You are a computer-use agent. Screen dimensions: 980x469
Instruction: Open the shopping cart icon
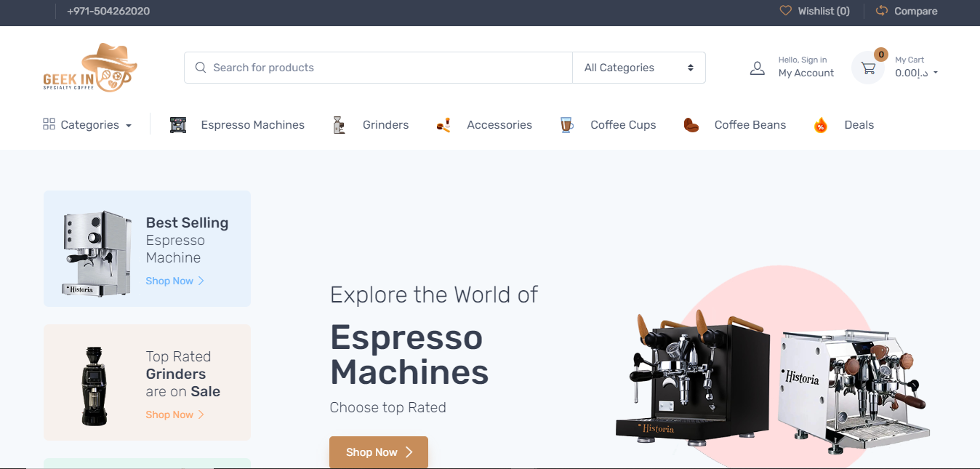tap(868, 68)
